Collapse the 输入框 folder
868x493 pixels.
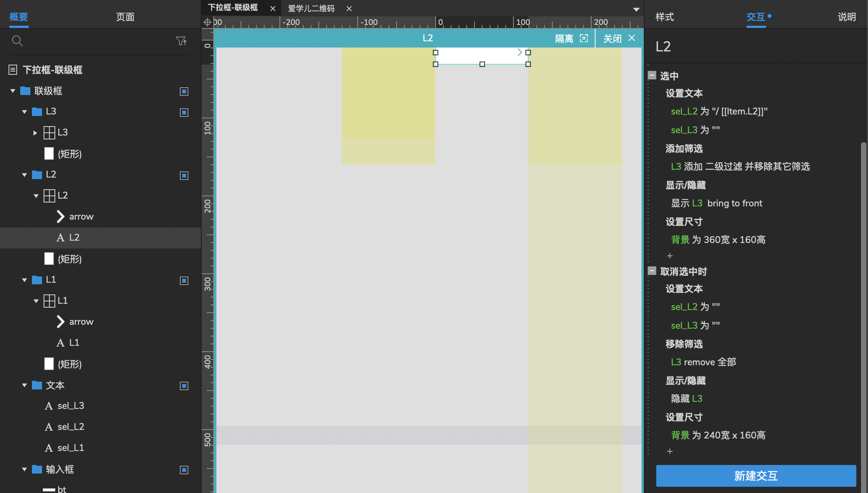25,470
